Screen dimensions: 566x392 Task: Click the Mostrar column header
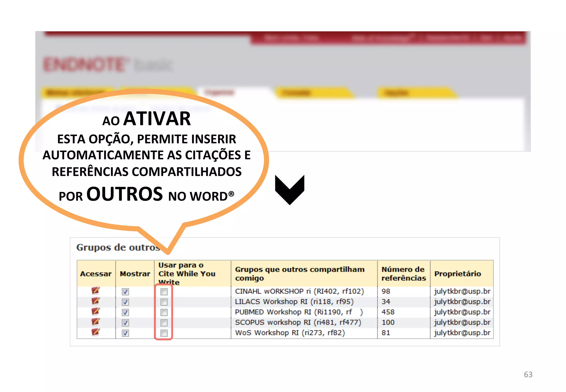point(135,274)
